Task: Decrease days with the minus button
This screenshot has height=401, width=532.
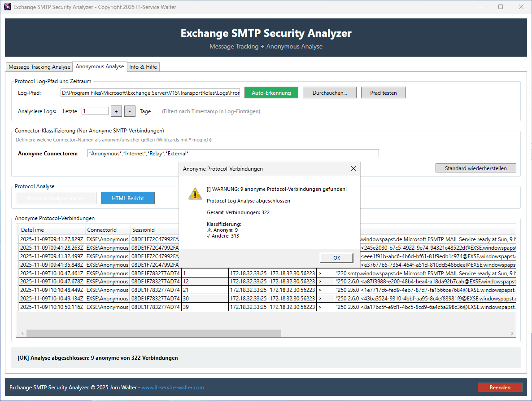Action: point(130,111)
